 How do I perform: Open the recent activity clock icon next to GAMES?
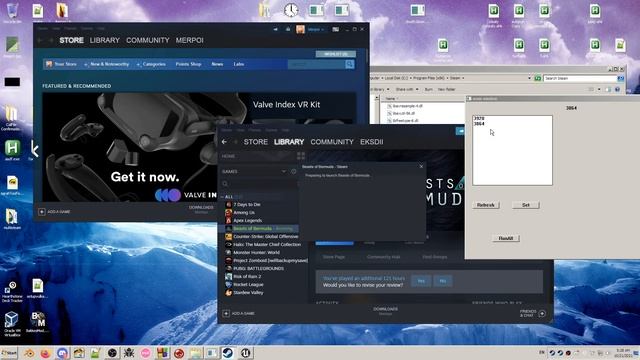(293, 171)
